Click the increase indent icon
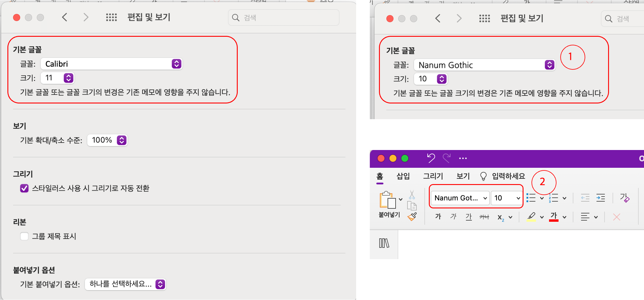 [x=601, y=198]
